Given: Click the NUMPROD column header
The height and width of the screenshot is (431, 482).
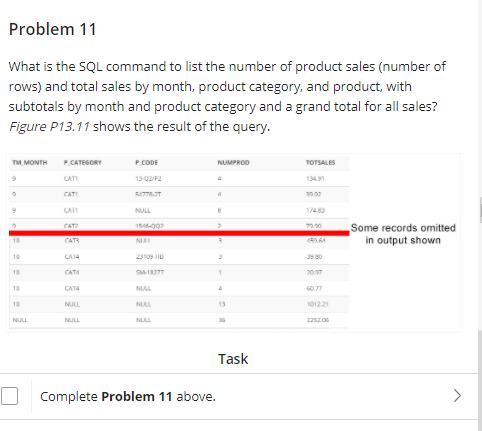Looking at the screenshot, I should (x=233, y=163).
